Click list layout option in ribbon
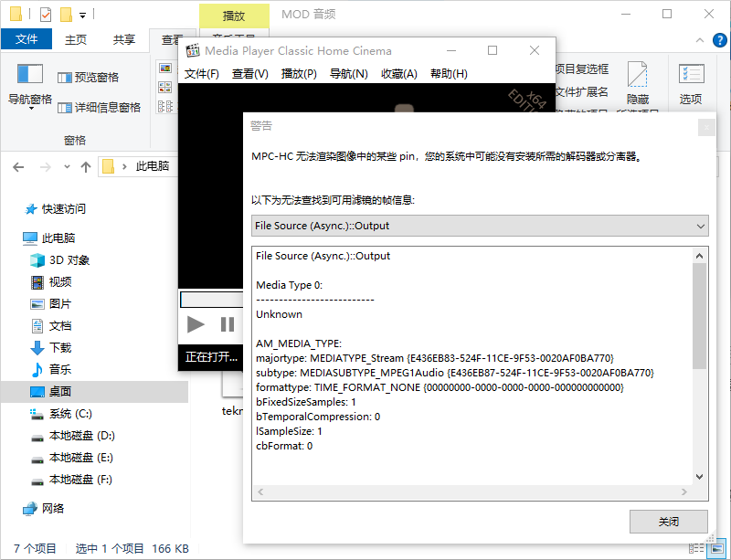This screenshot has height=560, width=731. coord(165,107)
